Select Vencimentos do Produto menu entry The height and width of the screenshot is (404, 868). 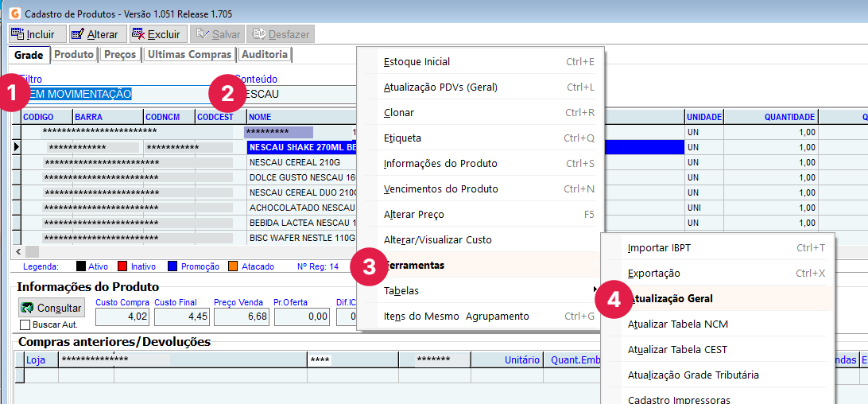480,189
